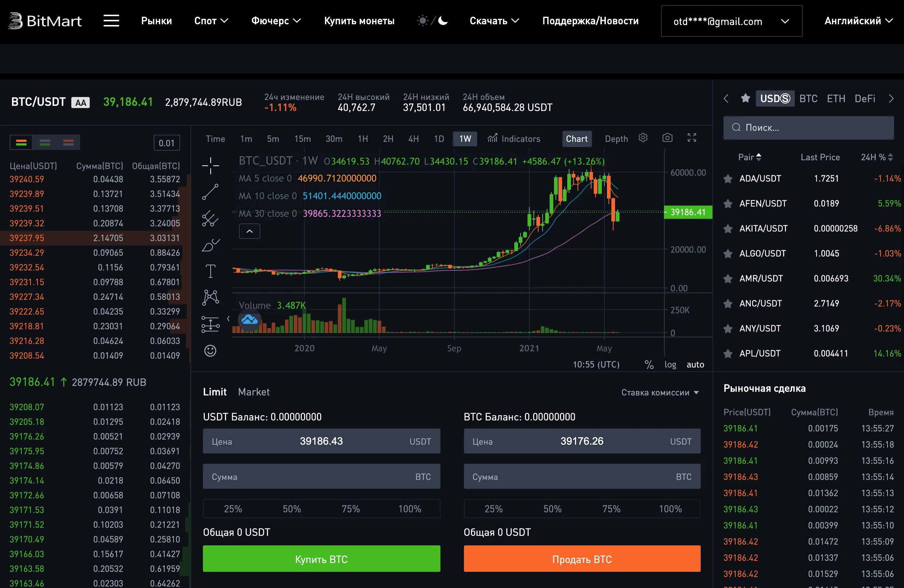Select the pitchfork drawing tool

coord(210,219)
